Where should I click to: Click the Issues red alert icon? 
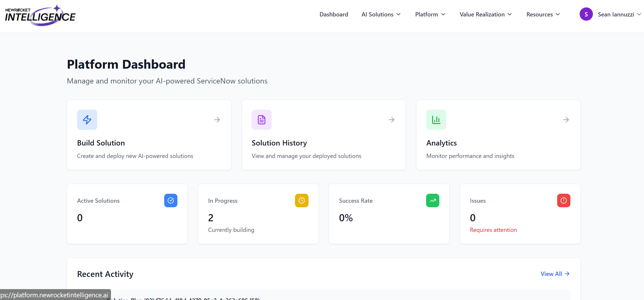click(x=564, y=201)
